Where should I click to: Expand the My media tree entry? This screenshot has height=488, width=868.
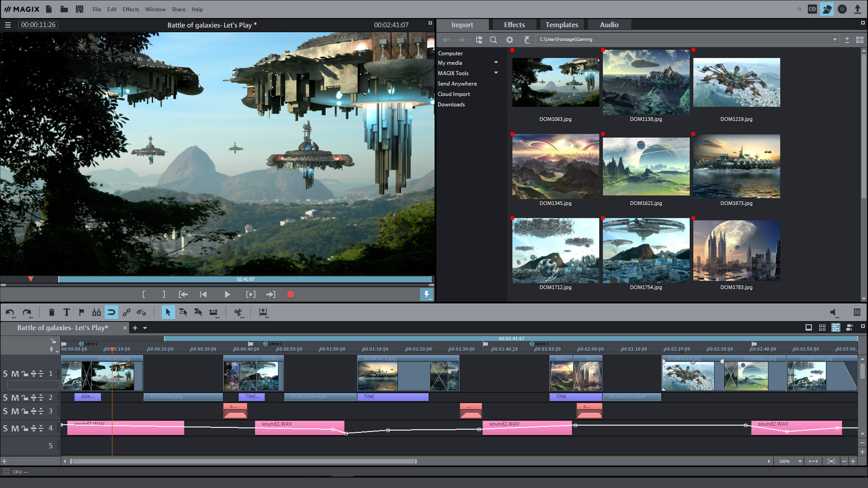coord(496,63)
